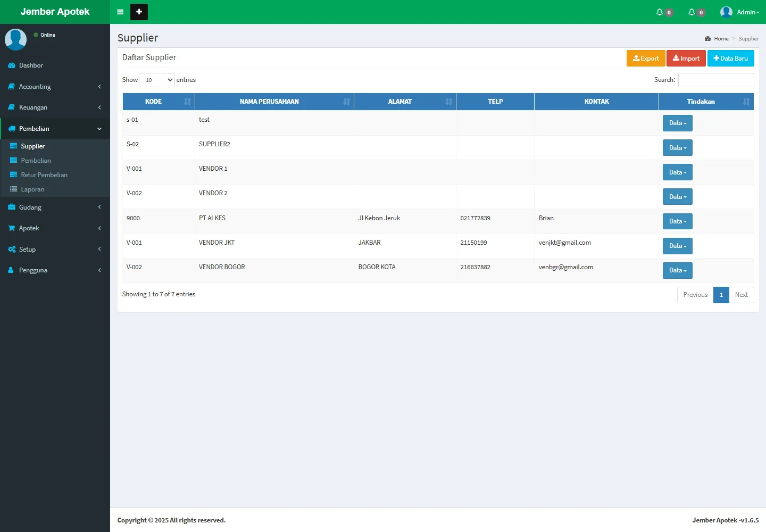Open Data dropdown for PT ALKES row
This screenshot has width=766, height=532.
pyautogui.click(x=677, y=221)
